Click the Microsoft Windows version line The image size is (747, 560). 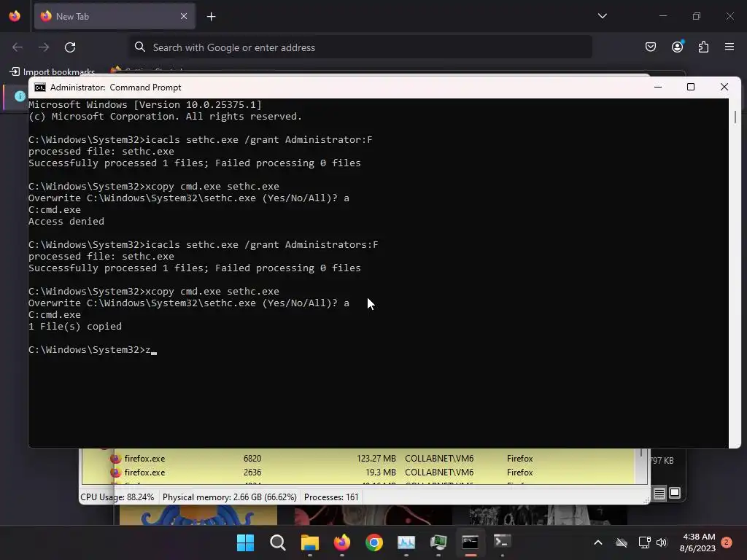click(x=145, y=105)
